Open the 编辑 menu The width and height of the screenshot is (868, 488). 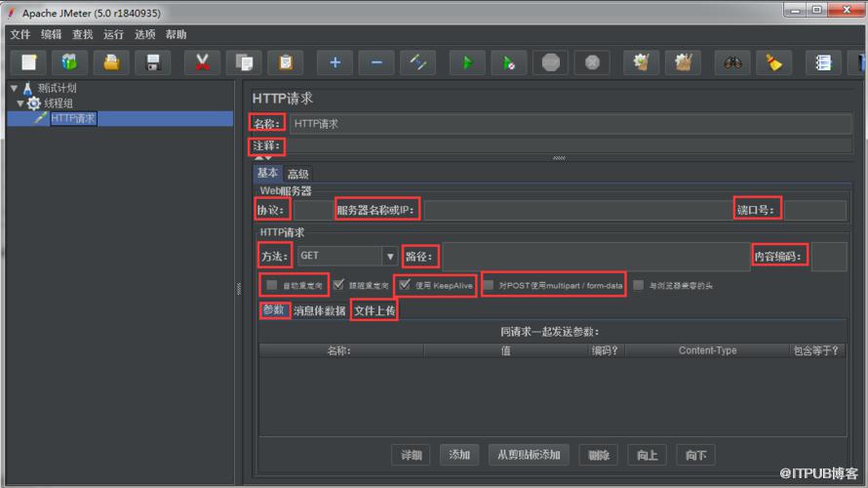click(51, 34)
